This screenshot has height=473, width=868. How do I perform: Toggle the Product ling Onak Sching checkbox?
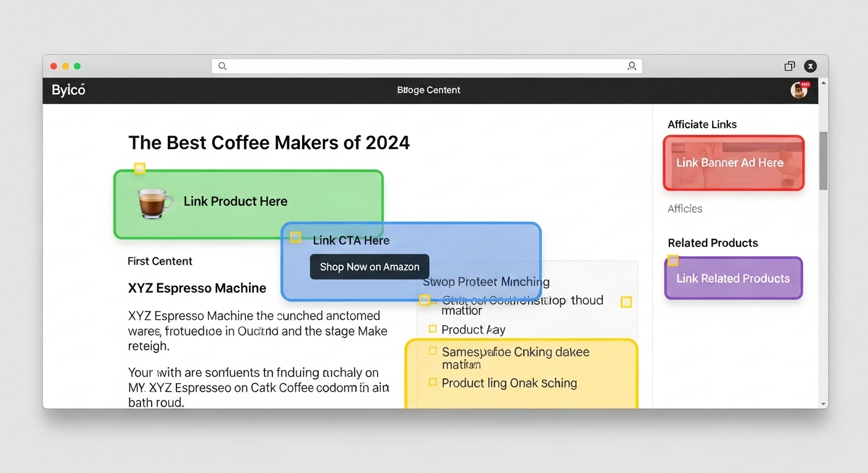(432, 382)
